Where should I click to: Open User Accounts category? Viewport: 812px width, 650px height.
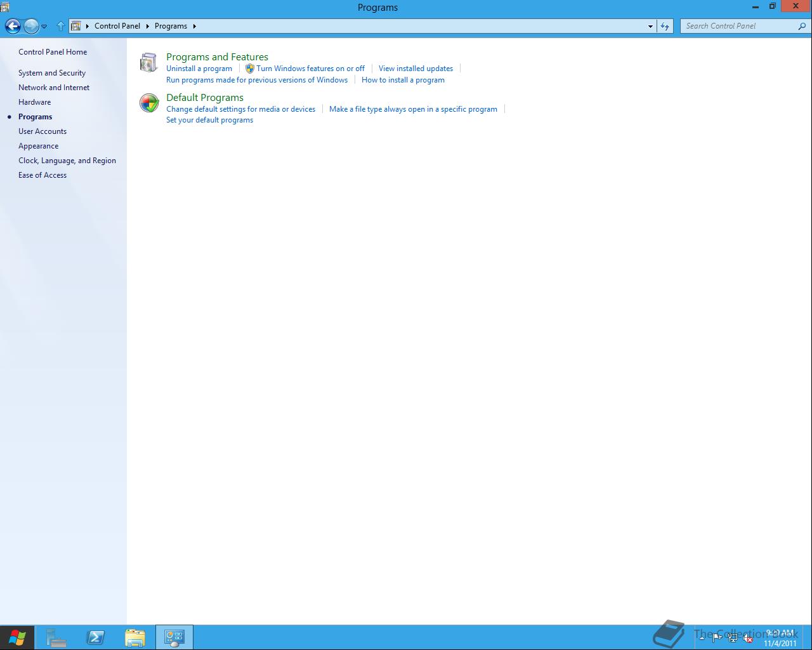pos(43,131)
